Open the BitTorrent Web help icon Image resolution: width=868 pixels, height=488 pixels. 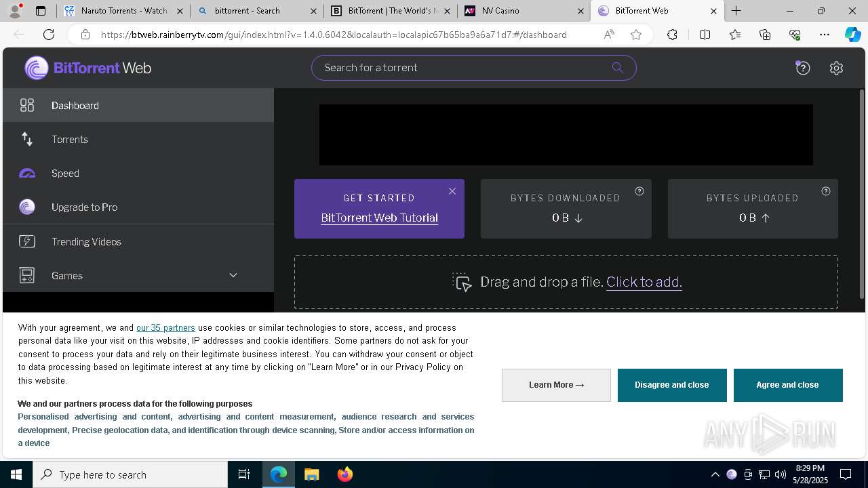tap(803, 68)
